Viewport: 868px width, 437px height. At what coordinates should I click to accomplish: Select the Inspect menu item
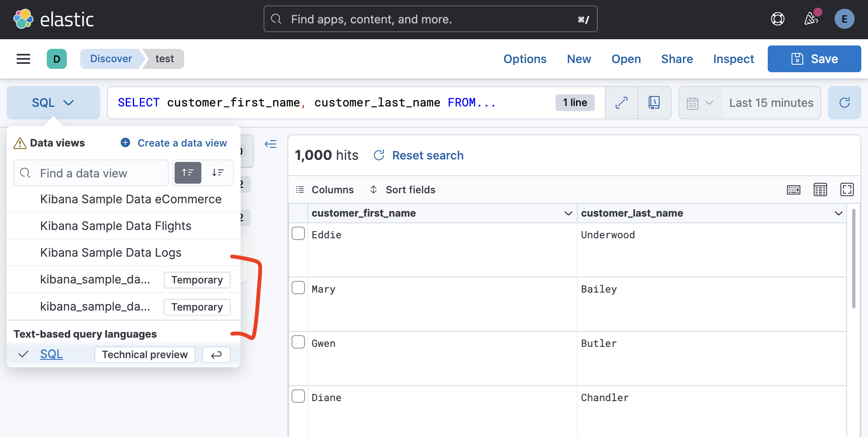[733, 59]
